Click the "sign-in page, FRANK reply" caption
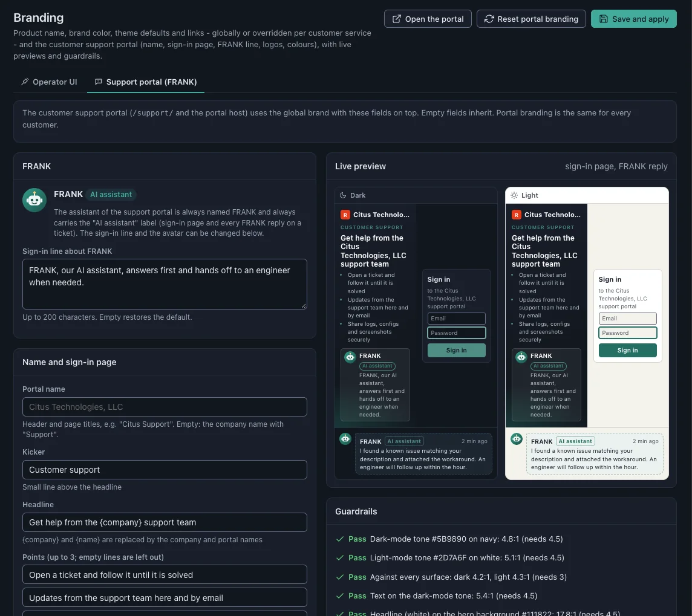Screen dimensions: 692x616 click(616, 166)
